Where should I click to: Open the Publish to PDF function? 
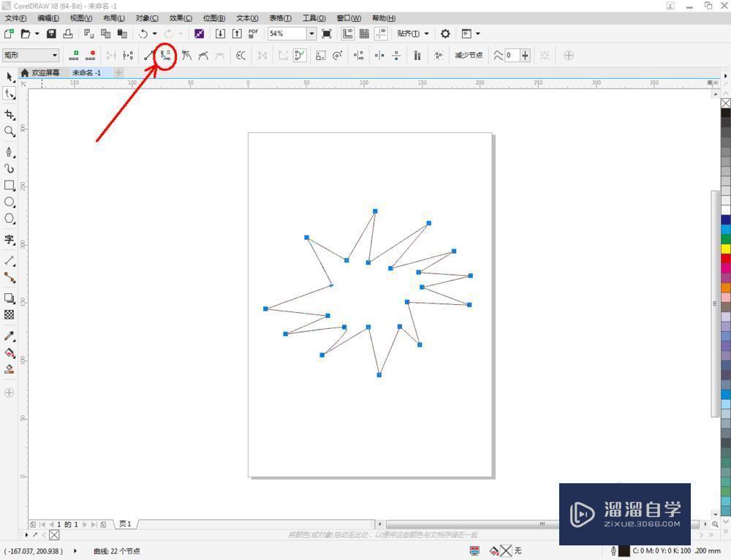252,34
